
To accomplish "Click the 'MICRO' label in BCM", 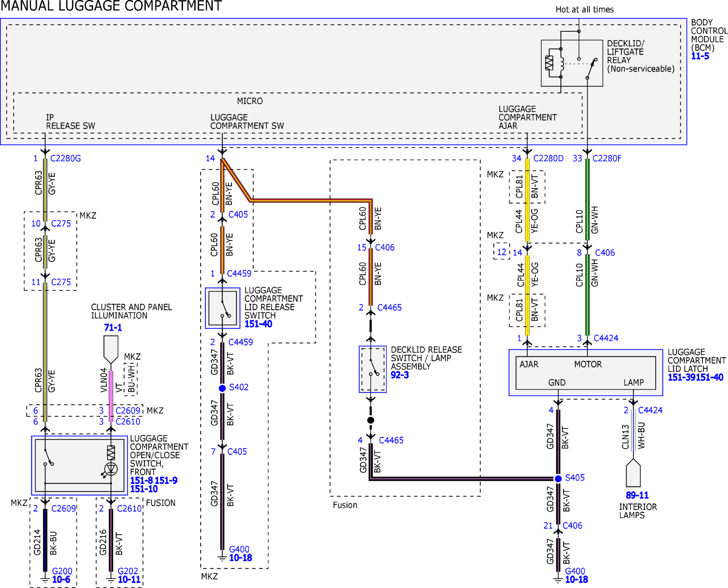I will 250,101.
